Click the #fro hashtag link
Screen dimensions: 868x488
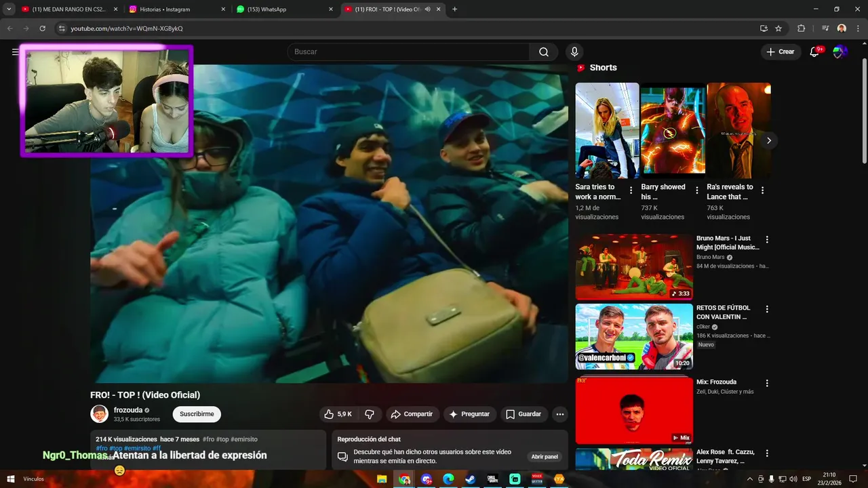coord(102,448)
